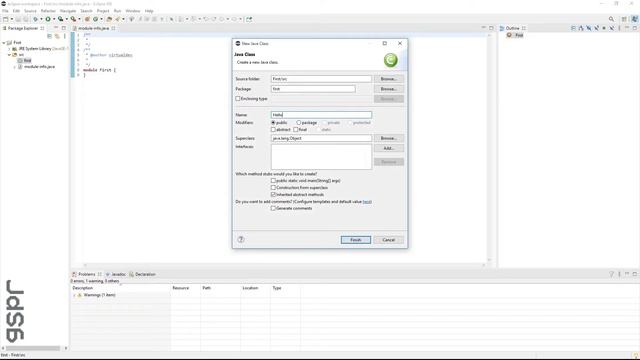Viewport: 640px width, 360px height.
Task: Click the Open Perspective icon
Action: tap(624, 19)
